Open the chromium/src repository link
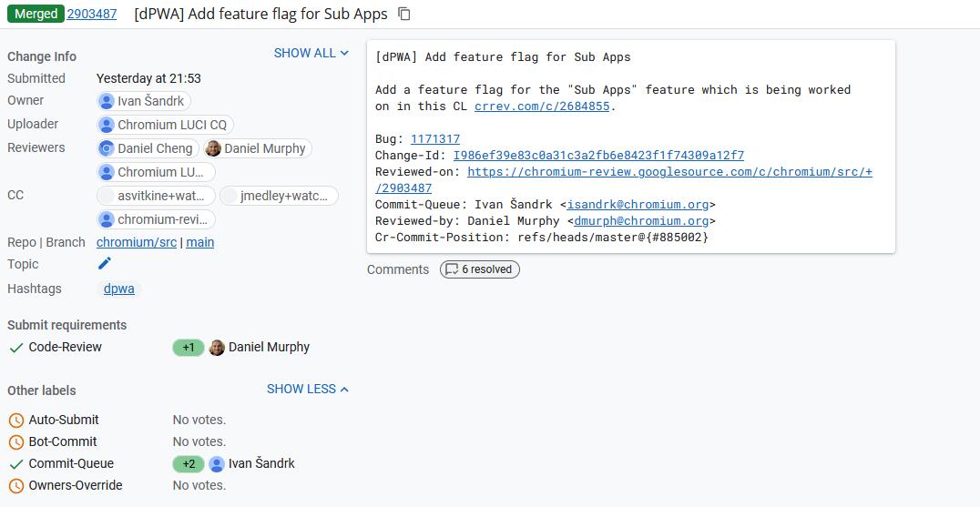980x507 pixels. pos(137,243)
